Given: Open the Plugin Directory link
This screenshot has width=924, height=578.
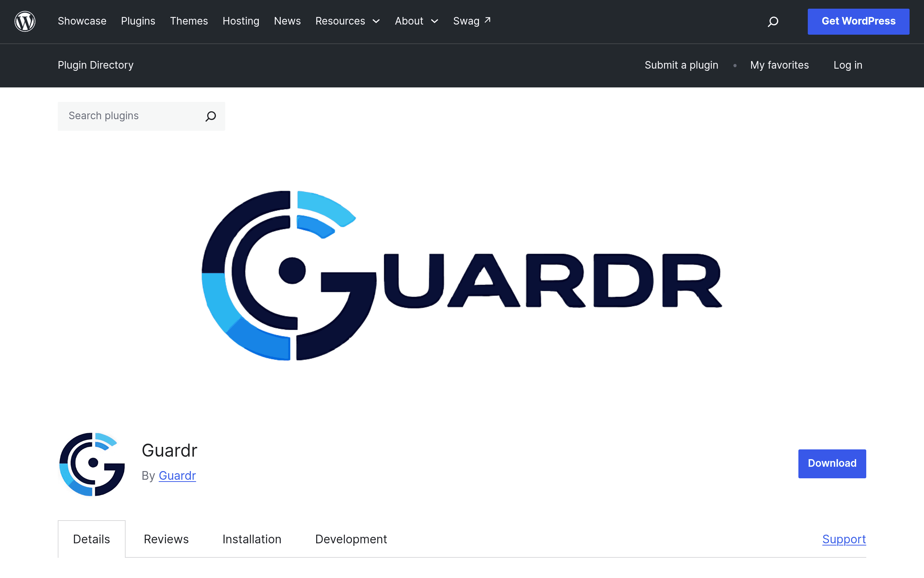Looking at the screenshot, I should pyautogui.click(x=95, y=65).
